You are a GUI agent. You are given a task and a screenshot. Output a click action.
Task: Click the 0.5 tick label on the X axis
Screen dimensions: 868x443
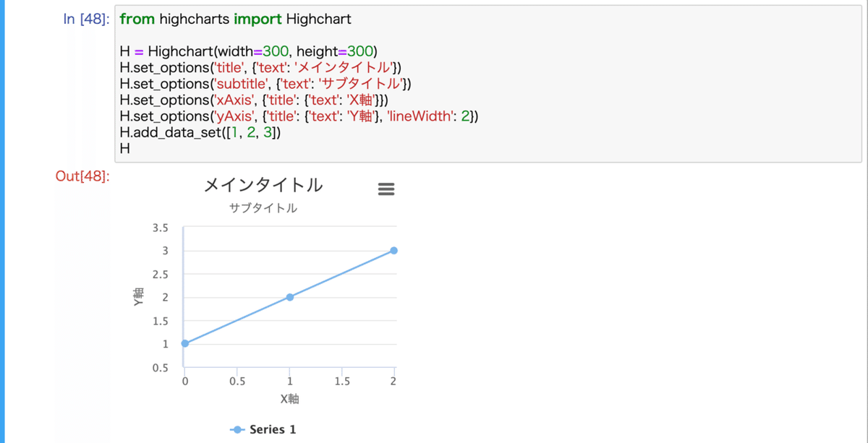tap(237, 382)
